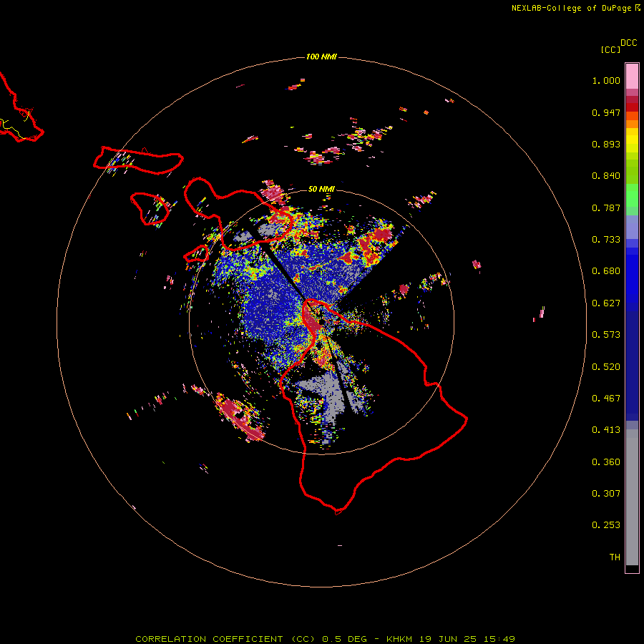Click the CORRELATION COEFFICIENT caption text

225,639
